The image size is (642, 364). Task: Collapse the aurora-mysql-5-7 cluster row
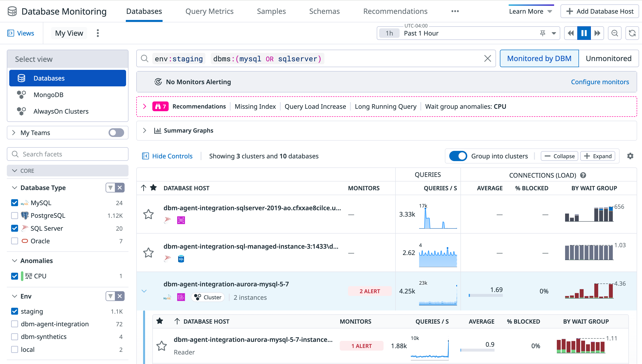point(144,291)
